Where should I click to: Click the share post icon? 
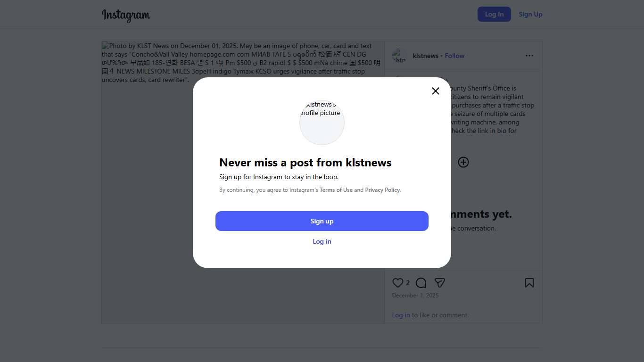coord(439,283)
